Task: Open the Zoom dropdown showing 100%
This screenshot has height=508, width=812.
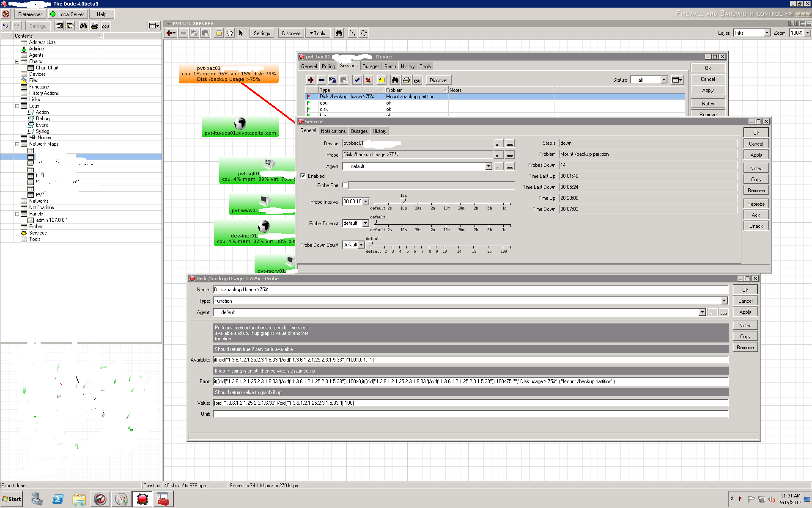Action: pos(807,33)
